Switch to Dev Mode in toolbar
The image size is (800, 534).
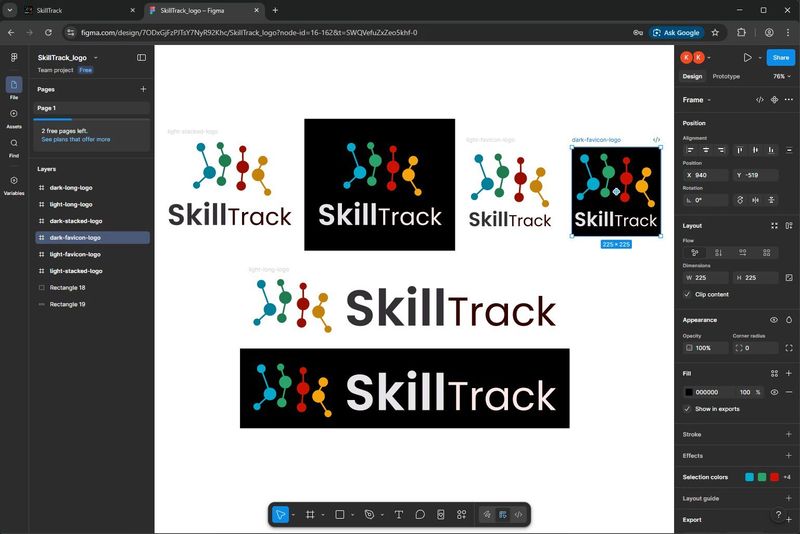518,515
